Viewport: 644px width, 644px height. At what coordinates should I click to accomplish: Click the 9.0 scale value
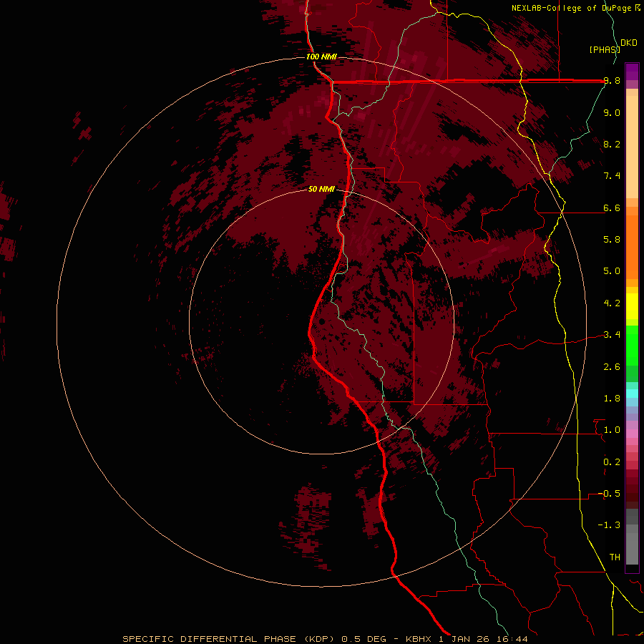[612, 112]
